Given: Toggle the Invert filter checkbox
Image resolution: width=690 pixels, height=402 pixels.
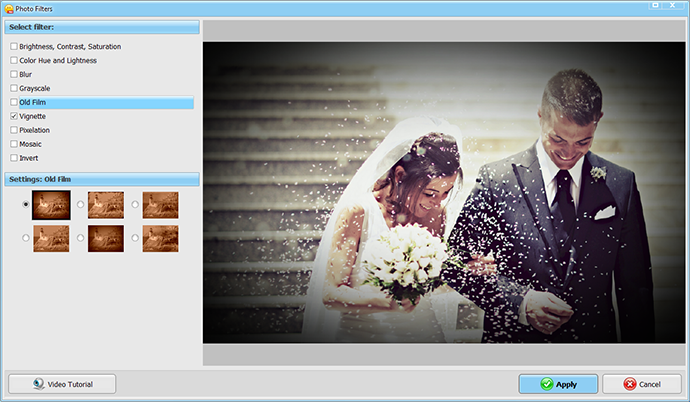Looking at the screenshot, I should coord(14,158).
